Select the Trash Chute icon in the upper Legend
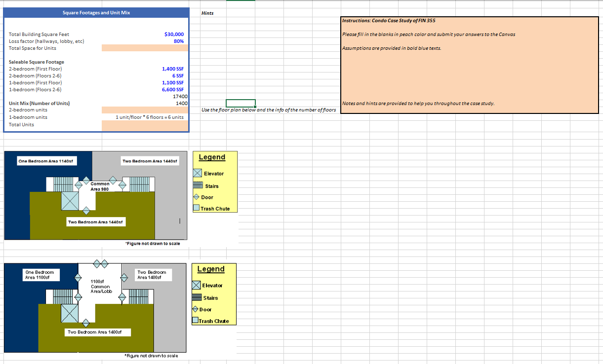This screenshot has height=364, width=603. 196,208
